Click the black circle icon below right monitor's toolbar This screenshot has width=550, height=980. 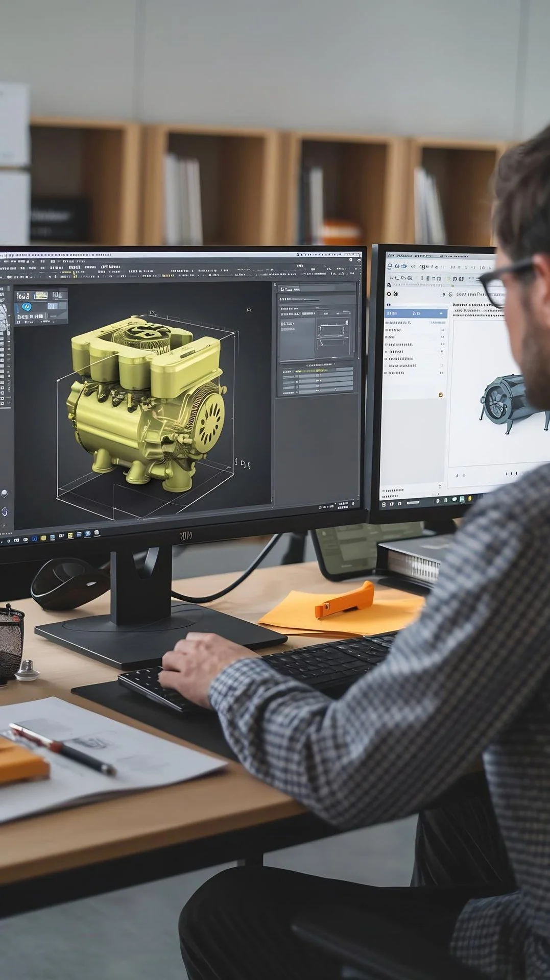coord(389,294)
